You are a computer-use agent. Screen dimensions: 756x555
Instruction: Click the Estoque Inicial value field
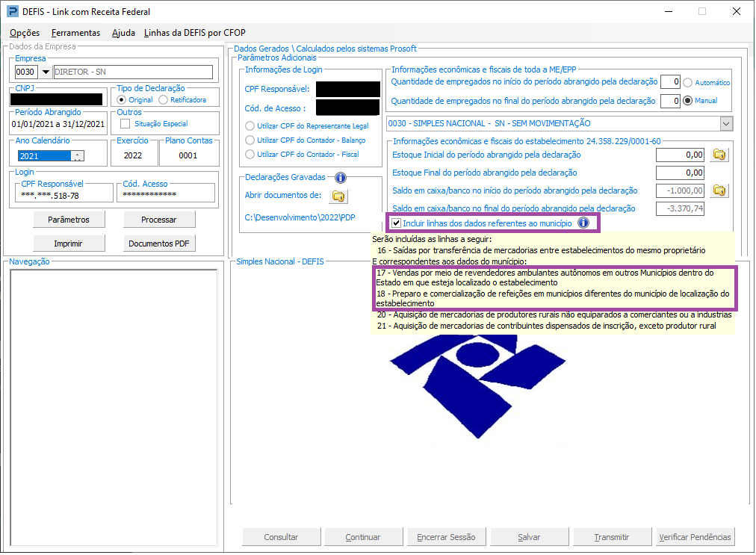click(x=680, y=155)
